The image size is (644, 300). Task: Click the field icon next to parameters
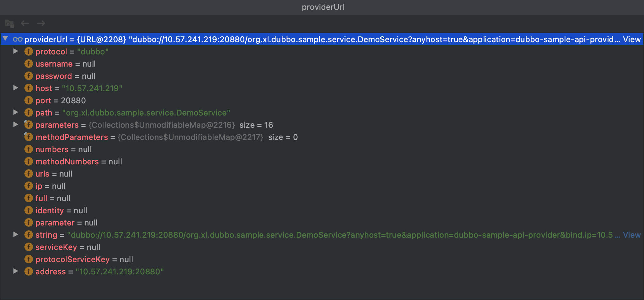[x=29, y=125]
